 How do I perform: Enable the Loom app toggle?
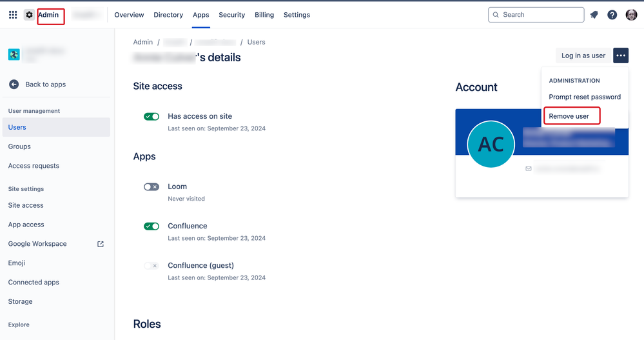pyautogui.click(x=151, y=186)
